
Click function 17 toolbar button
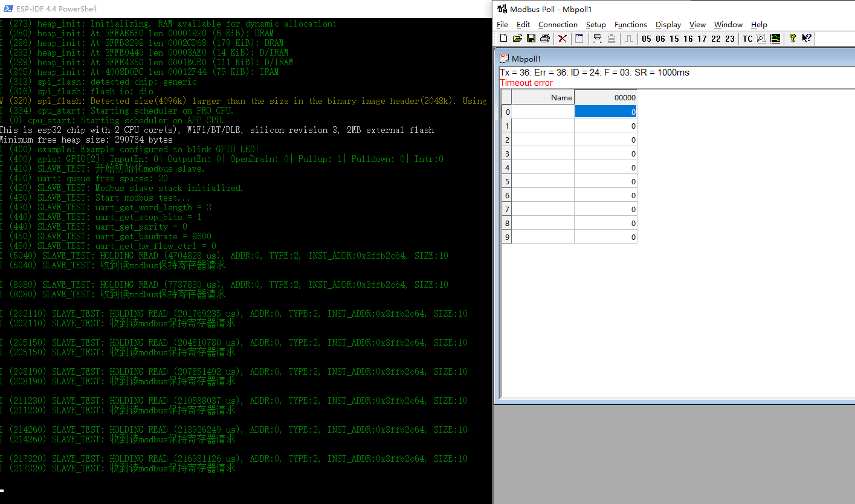point(702,39)
